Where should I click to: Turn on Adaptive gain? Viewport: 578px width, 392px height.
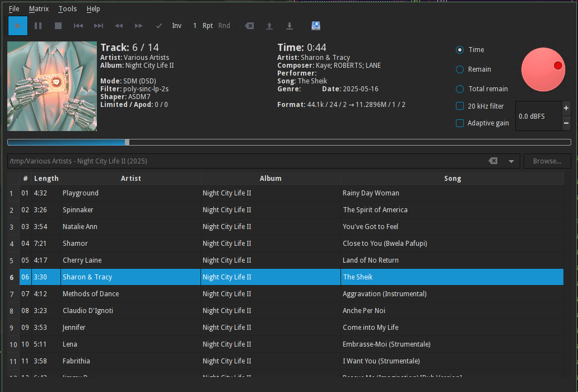[x=460, y=123]
